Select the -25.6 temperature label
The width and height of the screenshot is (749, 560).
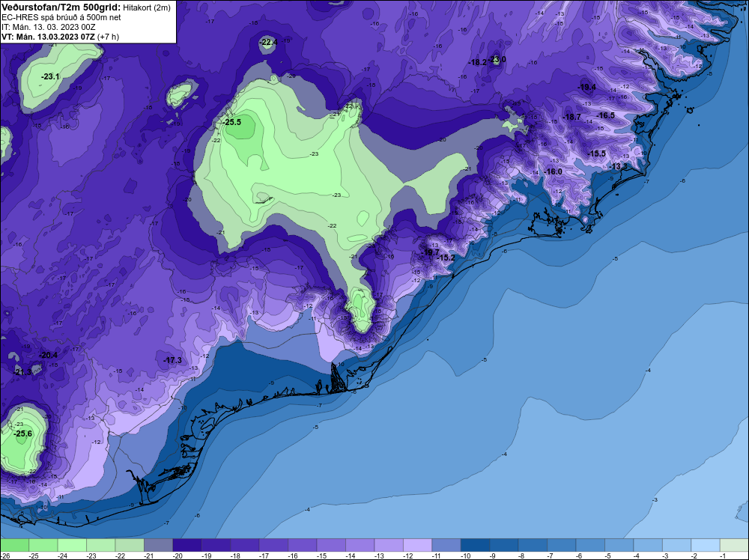click(23, 433)
